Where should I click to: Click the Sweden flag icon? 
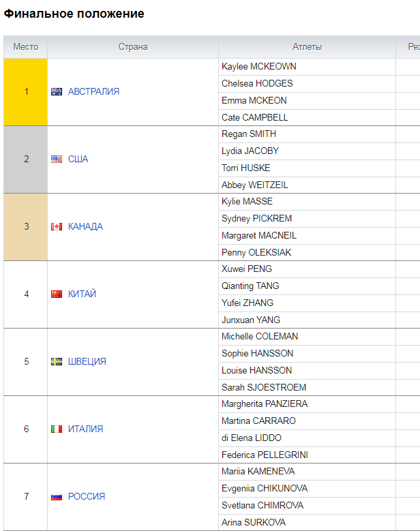point(57,361)
